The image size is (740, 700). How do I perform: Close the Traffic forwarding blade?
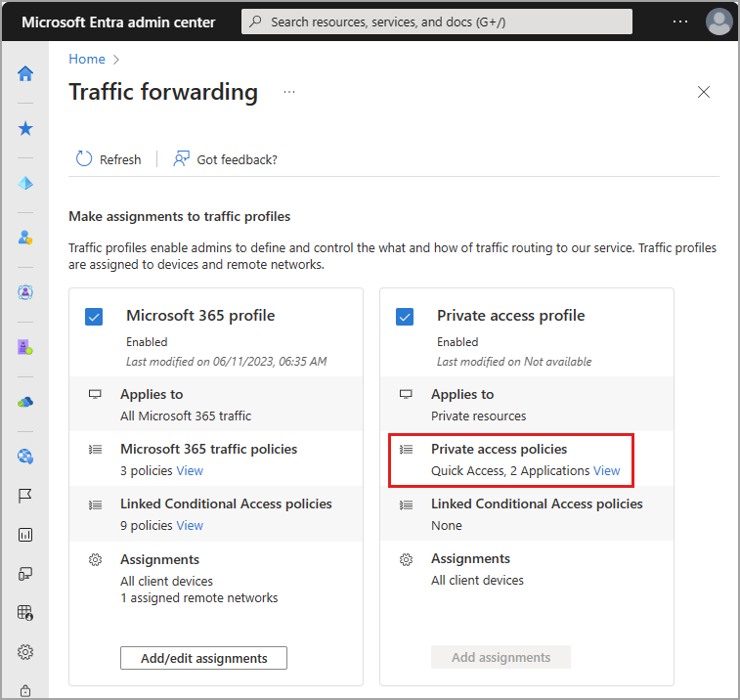pos(704,92)
